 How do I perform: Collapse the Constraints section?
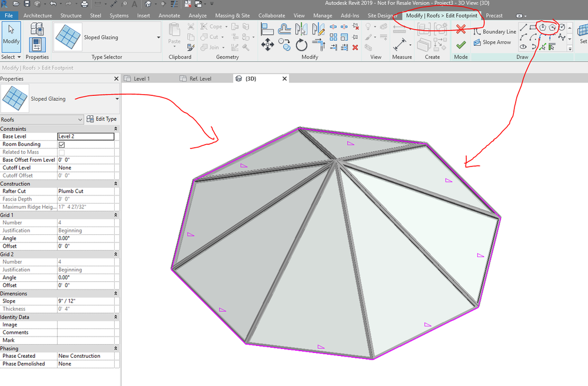pyautogui.click(x=115, y=128)
